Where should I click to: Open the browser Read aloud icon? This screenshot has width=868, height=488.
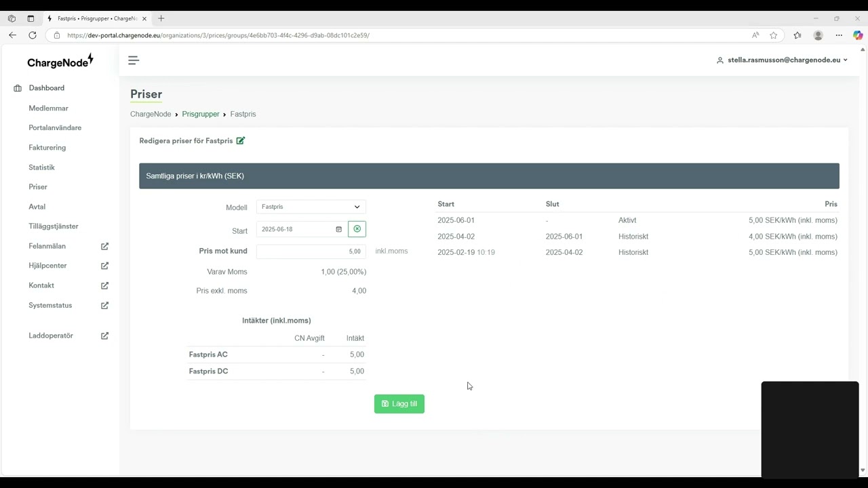pos(755,35)
